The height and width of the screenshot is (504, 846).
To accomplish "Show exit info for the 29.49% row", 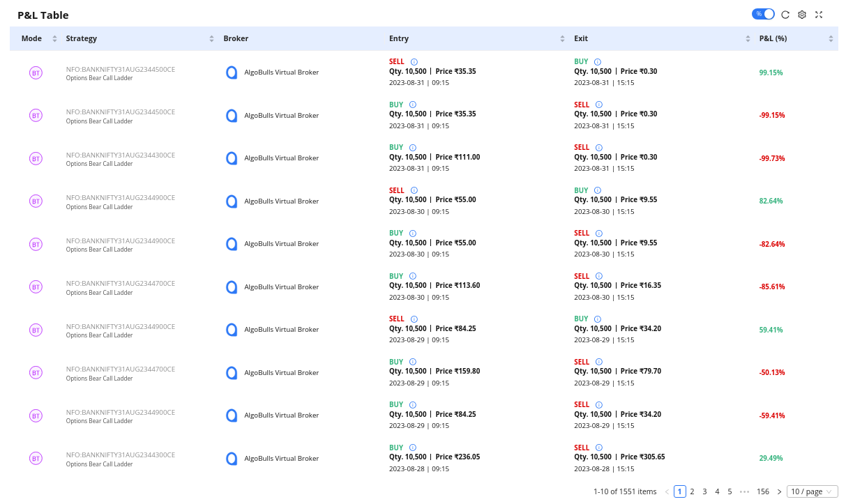I will [x=600, y=448].
